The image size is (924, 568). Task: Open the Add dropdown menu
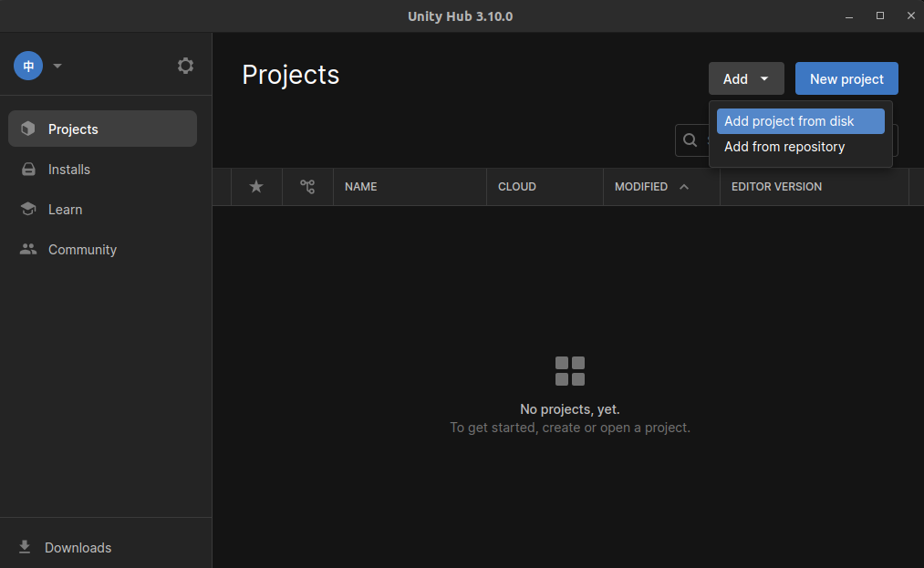(x=735, y=78)
